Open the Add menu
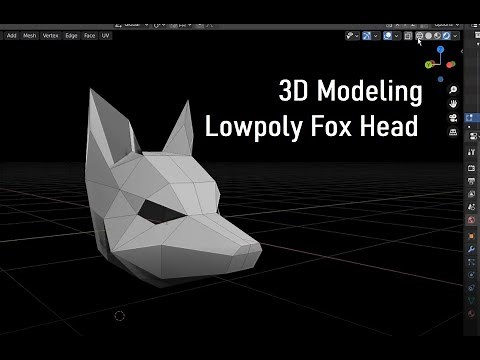 pyautogui.click(x=11, y=36)
